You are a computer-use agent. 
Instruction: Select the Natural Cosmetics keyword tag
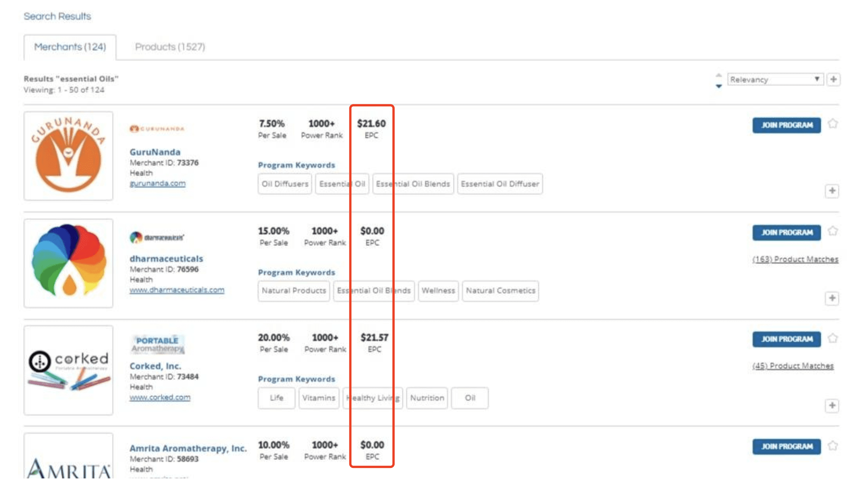(x=500, y=291)
